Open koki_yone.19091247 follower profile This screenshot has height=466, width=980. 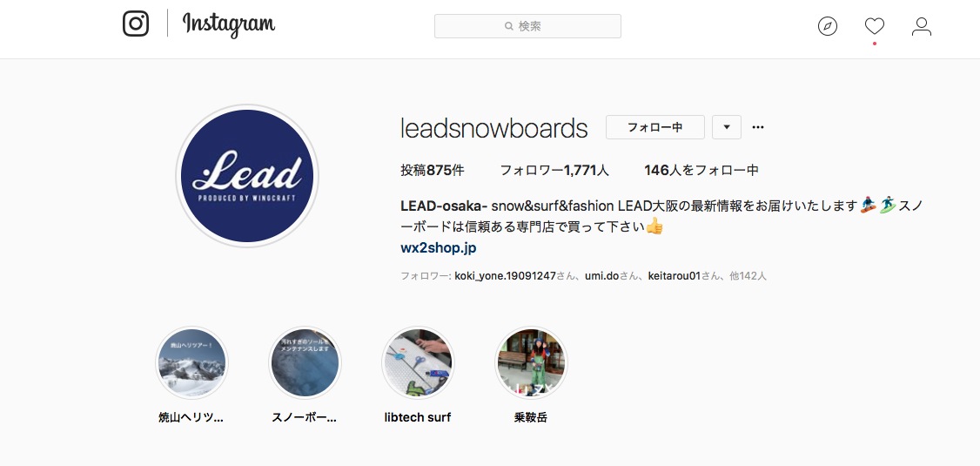coord(505,275)
